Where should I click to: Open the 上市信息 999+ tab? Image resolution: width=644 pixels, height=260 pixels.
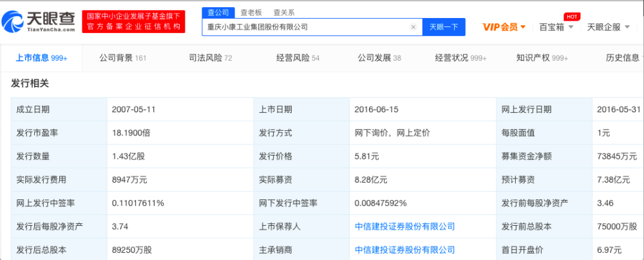click(x=41, y=58)
